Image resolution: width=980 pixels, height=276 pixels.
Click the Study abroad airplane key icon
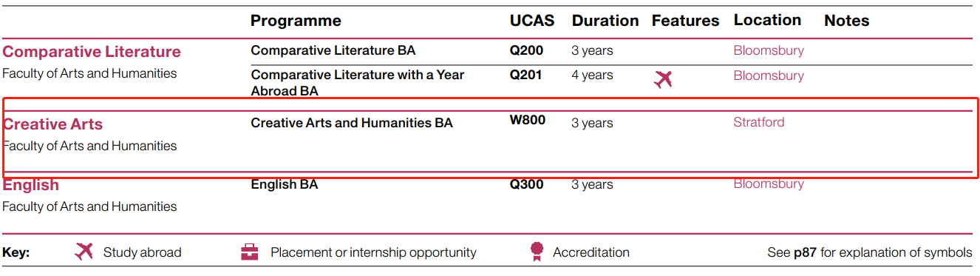[x=84, y=252]
